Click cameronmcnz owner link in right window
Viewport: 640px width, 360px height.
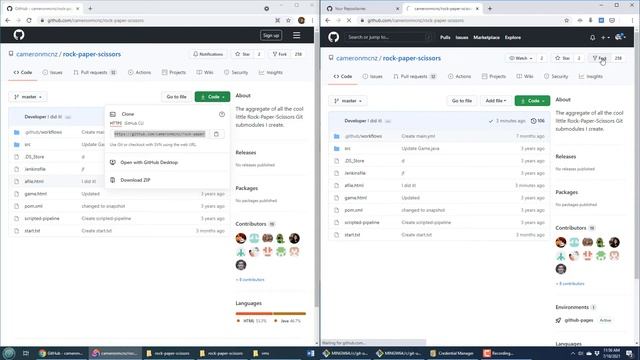click(x=357, y=58)
